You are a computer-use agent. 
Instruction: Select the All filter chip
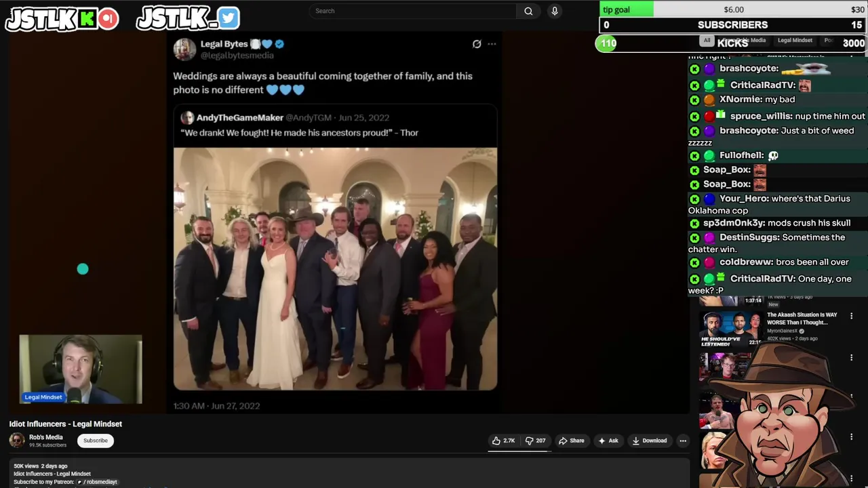click(x=707, y=40)
